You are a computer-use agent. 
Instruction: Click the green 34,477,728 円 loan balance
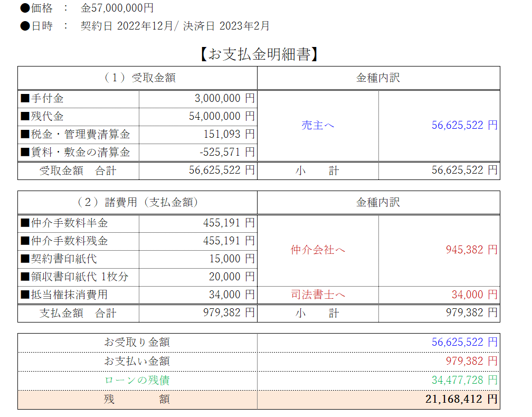coord(464,380)
